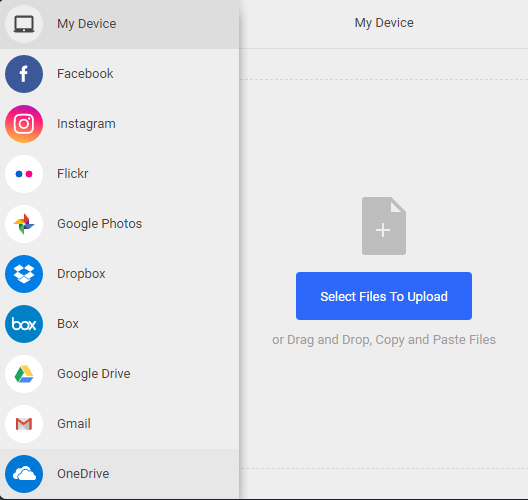Click the Google Photos pinwheel icon
The width and height of the screenshot is (528, 500).
click(24, 224)
